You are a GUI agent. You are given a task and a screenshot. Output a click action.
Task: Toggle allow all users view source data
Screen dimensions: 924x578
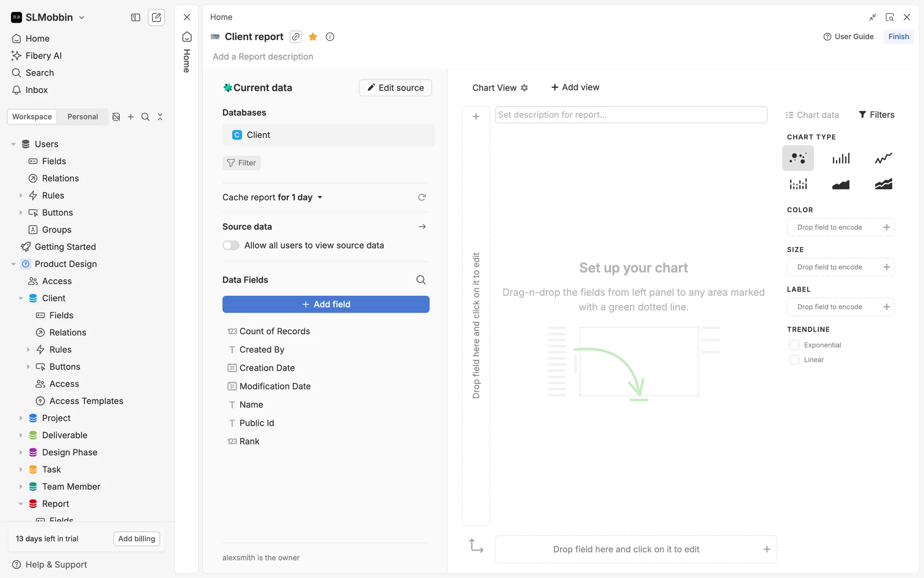pos(231,246)
